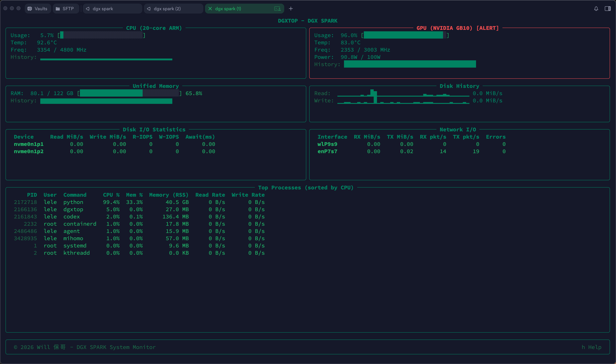Click the mihomo process row

click(x=139, y=238)
